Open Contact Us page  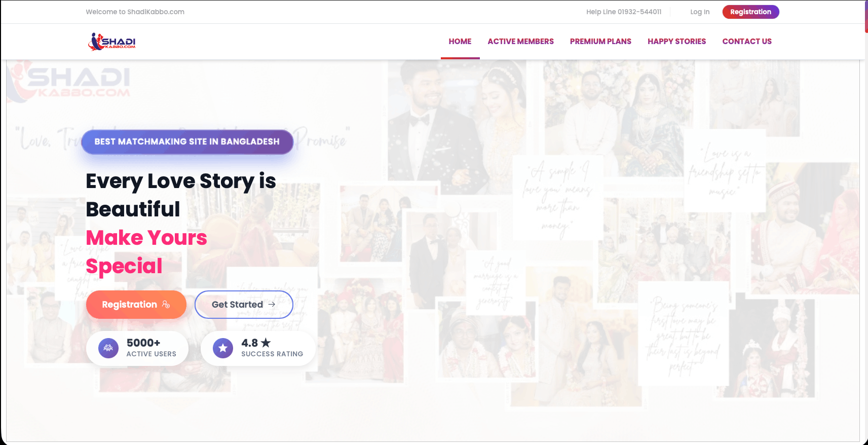[747, 42]
